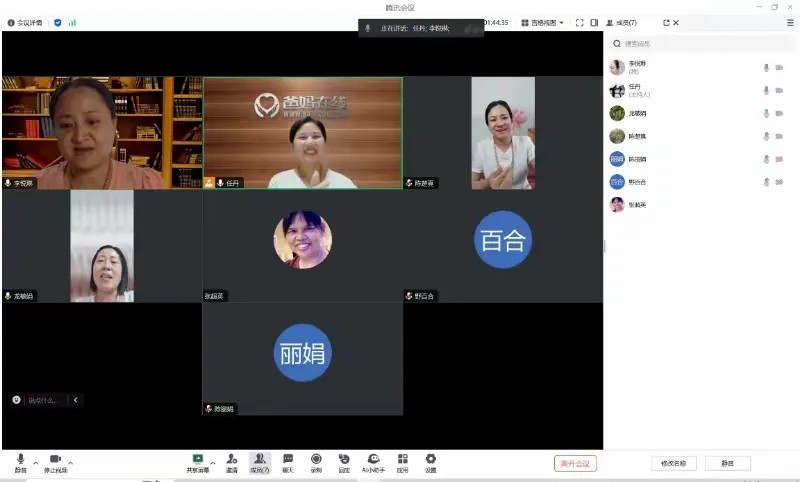This screenshot has height=482, width=800.
Task: Start recording with the 录制 icon
Action: (316, 460)
